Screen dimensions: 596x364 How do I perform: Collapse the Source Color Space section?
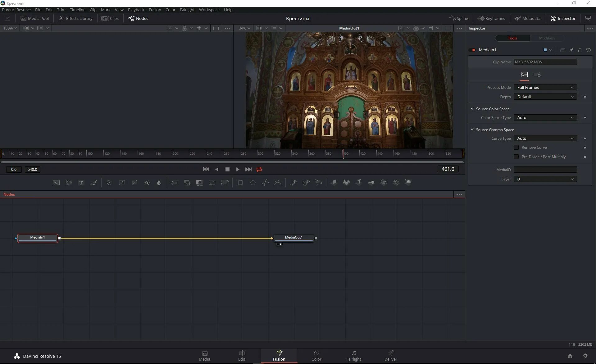coord(472,109)
